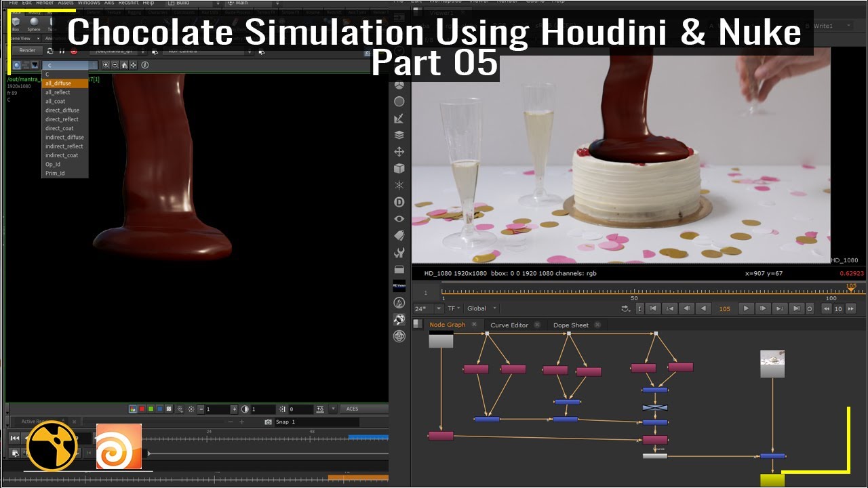Screen dimensions: 868x488
Task: Fit the image with the four-arrow icon
Action: pos(133,65)
